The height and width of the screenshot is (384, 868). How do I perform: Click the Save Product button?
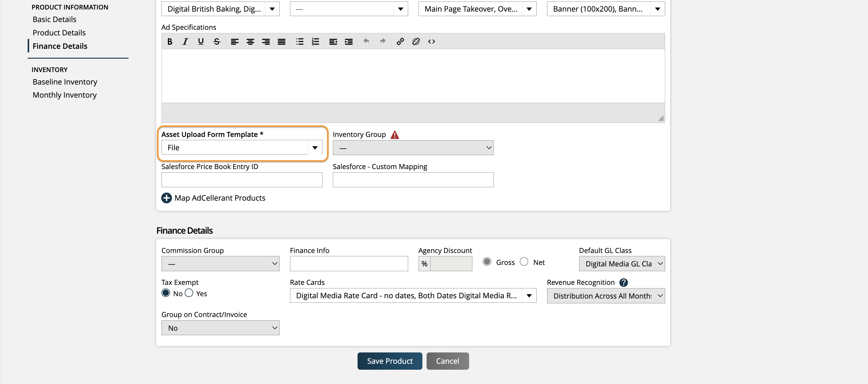pos(389,361)
